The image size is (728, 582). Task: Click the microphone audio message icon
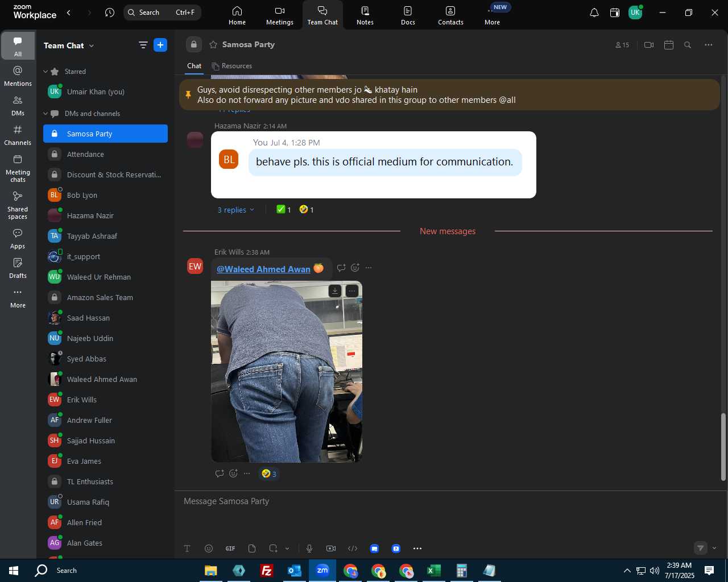click(x=309, y=548)
